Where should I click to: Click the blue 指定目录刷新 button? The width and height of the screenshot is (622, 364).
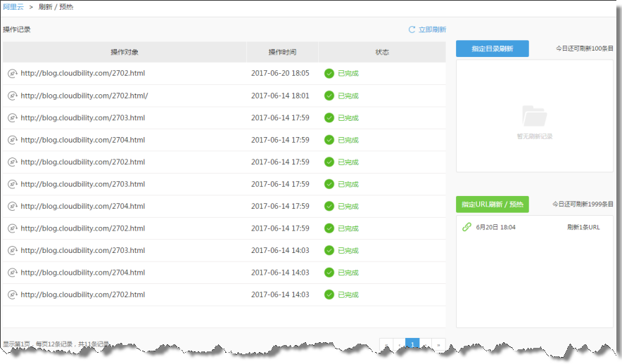pos(492,48)
